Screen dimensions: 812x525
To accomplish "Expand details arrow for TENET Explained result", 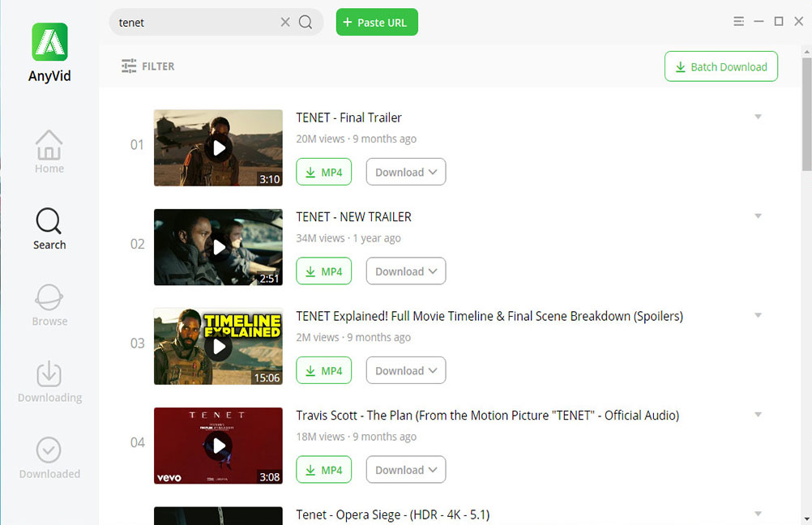I will 758,315.
